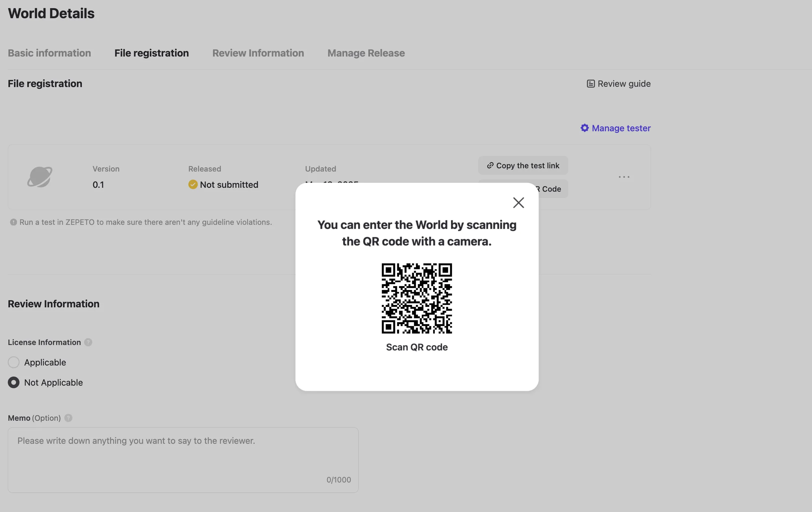Open the Manage Release tab
Viewport: 812px width, 512px height.
point(366,53)
